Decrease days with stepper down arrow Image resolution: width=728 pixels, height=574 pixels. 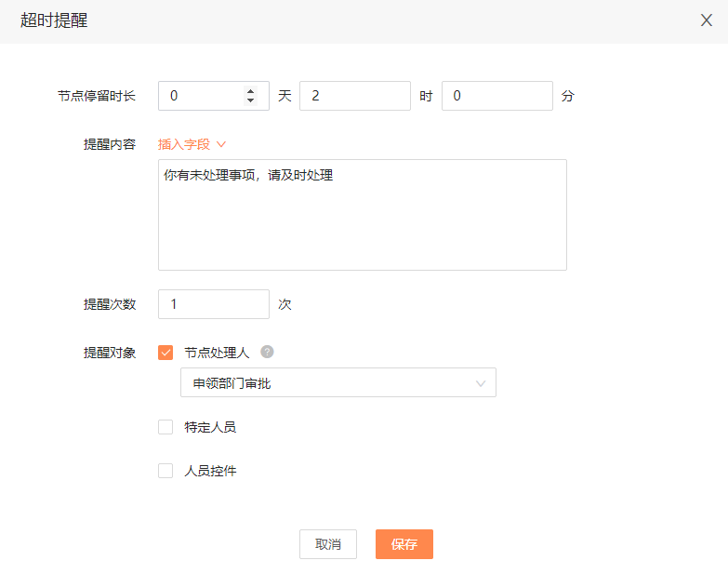click(x=251, y=100)
